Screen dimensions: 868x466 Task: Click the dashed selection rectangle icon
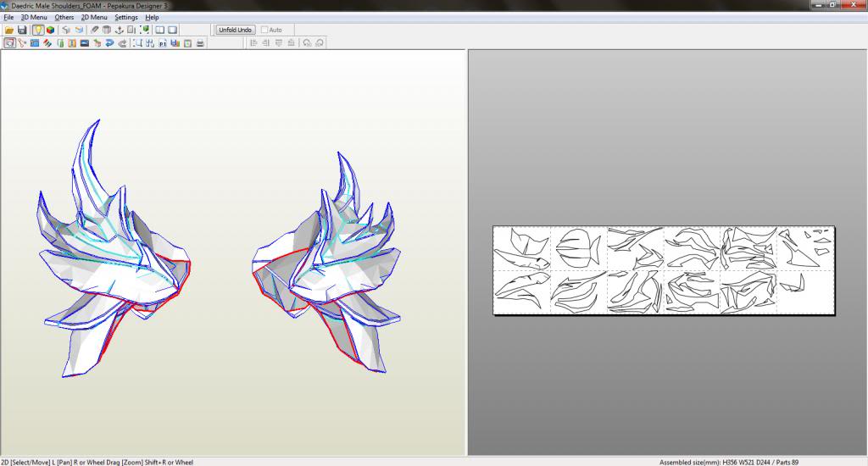coord(137,42)
